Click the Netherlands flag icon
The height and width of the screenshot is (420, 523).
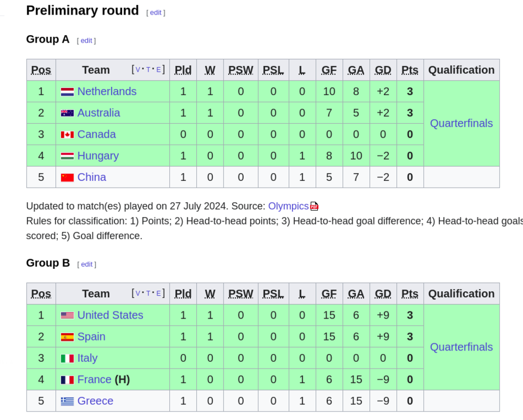point(67,92)
